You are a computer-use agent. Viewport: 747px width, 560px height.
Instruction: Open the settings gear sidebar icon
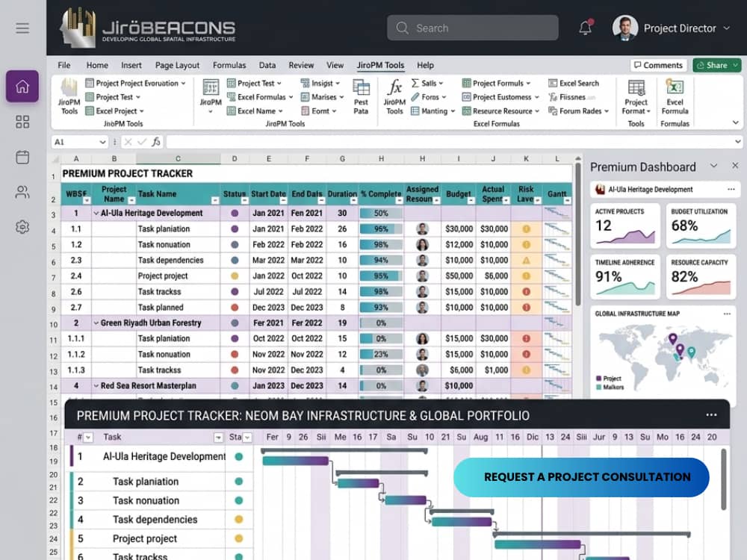pos(22,227)
